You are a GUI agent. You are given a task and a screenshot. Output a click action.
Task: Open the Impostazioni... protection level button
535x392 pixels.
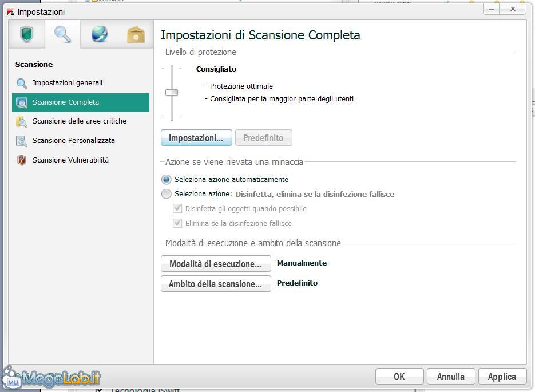[196, 138]
